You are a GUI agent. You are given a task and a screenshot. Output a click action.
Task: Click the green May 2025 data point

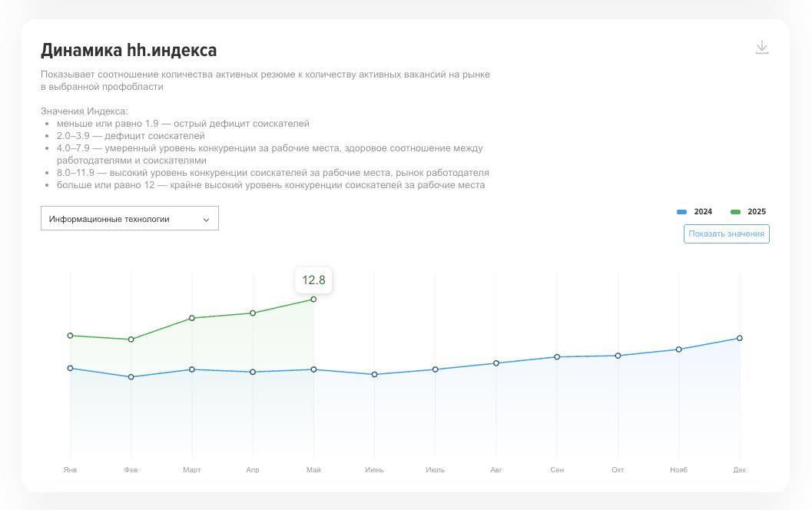coord(313,300)
